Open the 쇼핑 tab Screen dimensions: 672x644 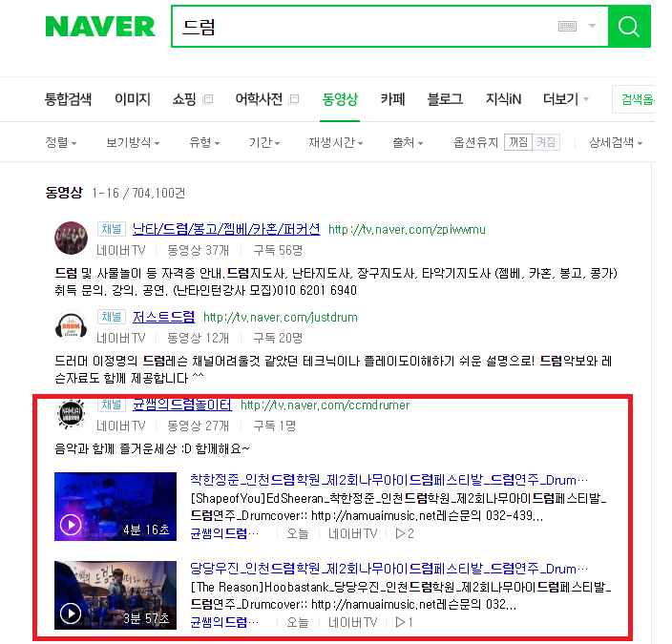[184, 99]
